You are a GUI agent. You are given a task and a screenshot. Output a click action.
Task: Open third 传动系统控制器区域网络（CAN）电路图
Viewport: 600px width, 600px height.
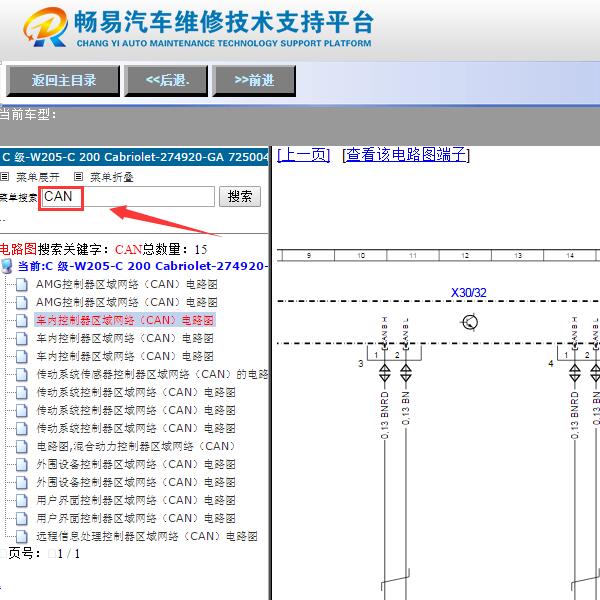(136, 428)
